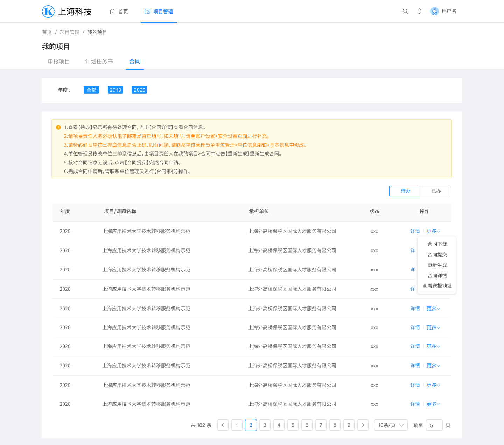Click the 我的项目 page heading
The image size is (504, 445).
coord(56,47)
